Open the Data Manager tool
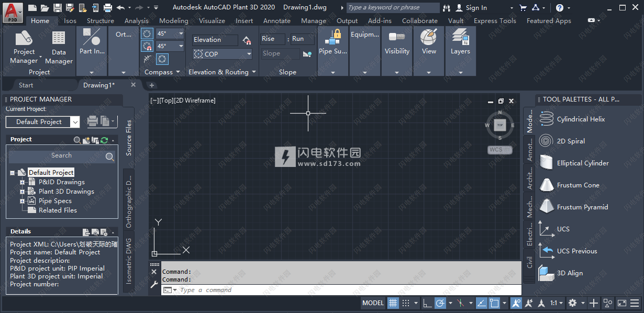The width and height of the screenshot is (644, 313). (59, 47)
